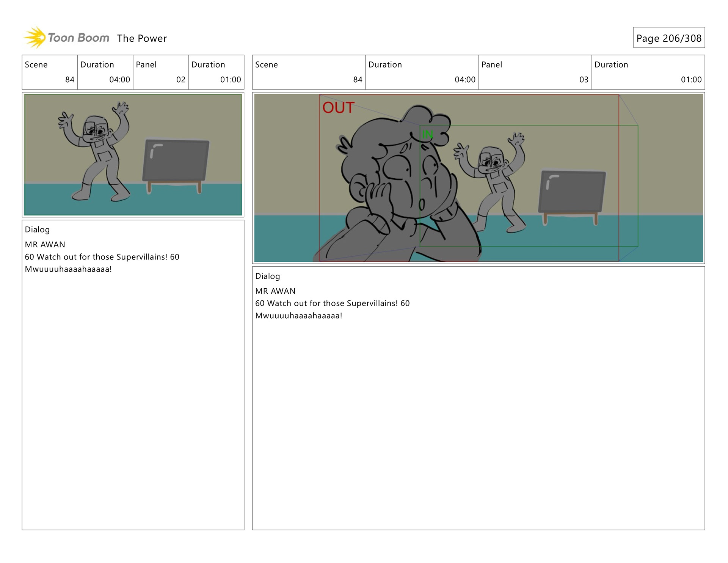Click the 01:00 duration cell of panel 03
The height and width of the screenshot is (563, 728).
coord(648,72)
